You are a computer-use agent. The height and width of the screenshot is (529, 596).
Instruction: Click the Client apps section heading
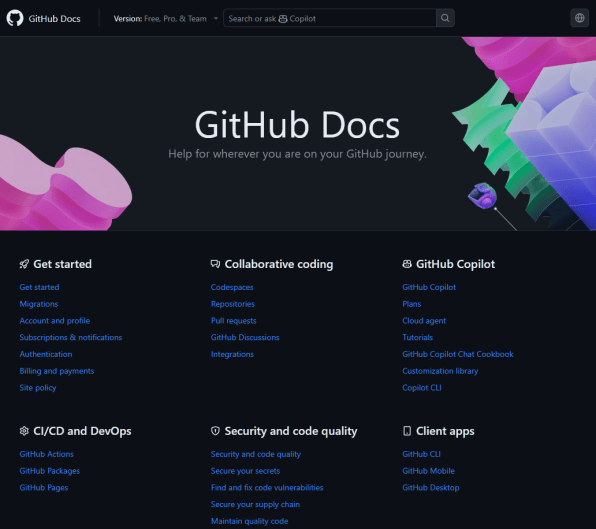point(445,431)
